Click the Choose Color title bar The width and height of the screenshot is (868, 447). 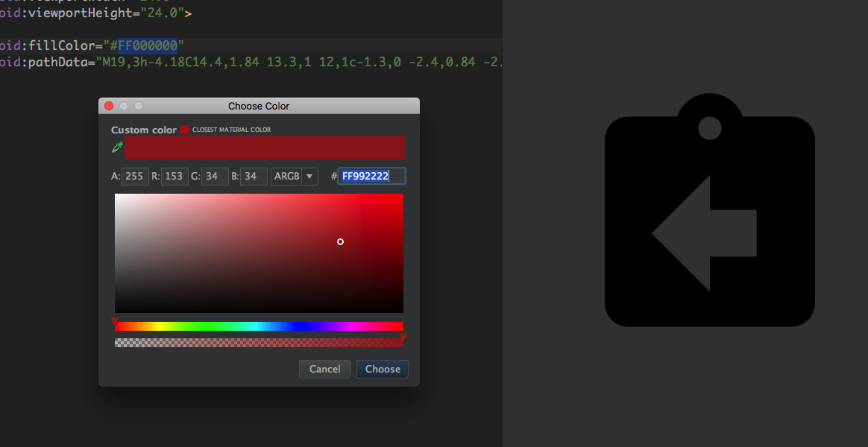click(259, 106)
